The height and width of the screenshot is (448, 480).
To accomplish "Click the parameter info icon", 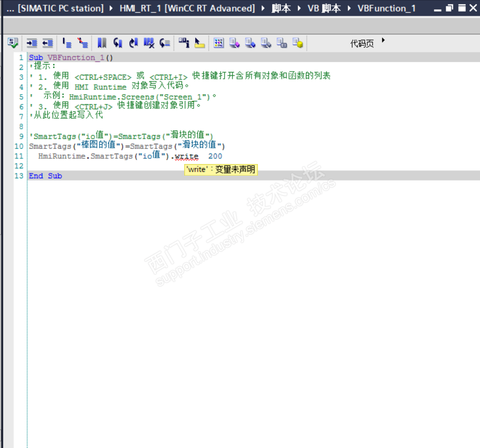I will click(x=184, y=43).
